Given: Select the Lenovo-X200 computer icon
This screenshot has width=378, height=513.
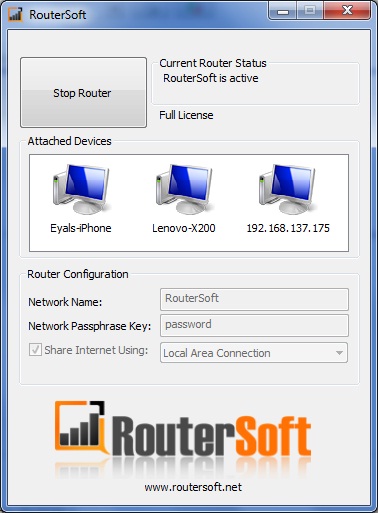Looking at the screenshot, I should tap(184, 189).
